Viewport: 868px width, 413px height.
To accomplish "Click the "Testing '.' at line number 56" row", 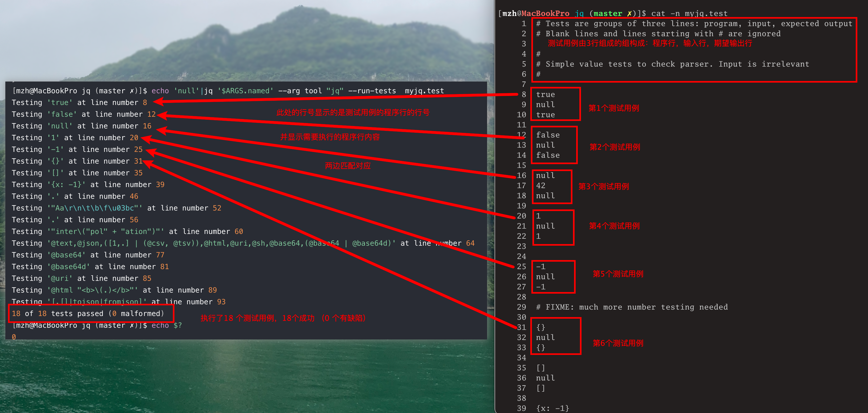I will coord(75,220).
